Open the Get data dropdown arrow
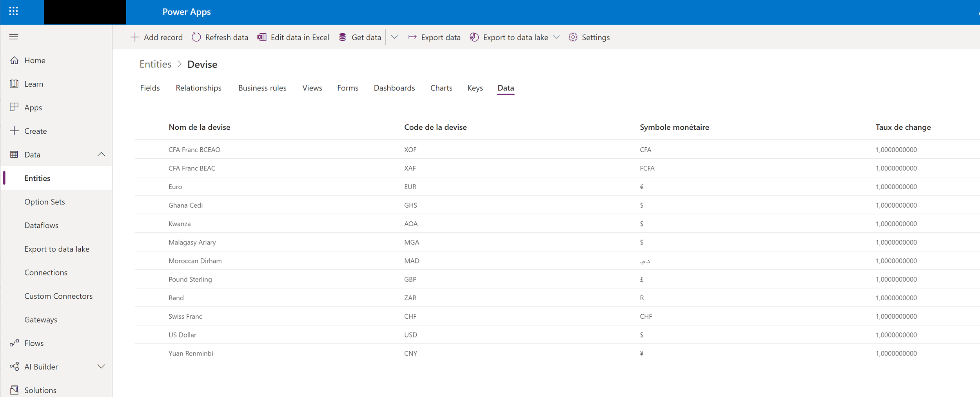Viewport: 980px width, 397px height. click(x=394, y=37)
